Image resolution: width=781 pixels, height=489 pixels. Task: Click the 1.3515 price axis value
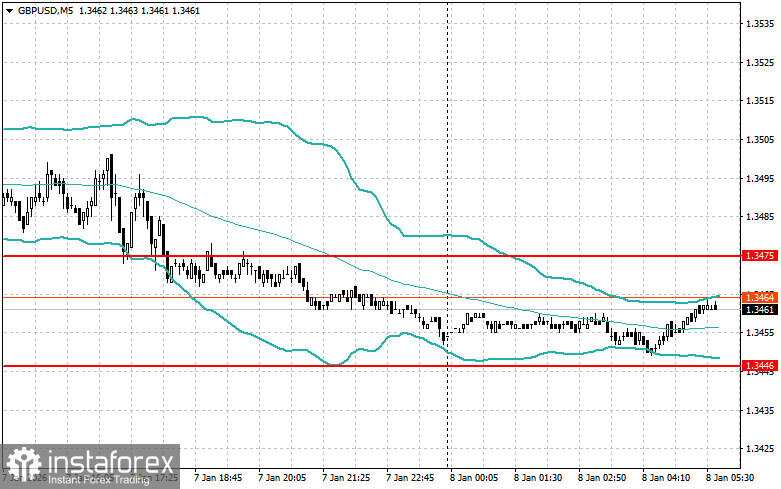(x=760, y=101)
